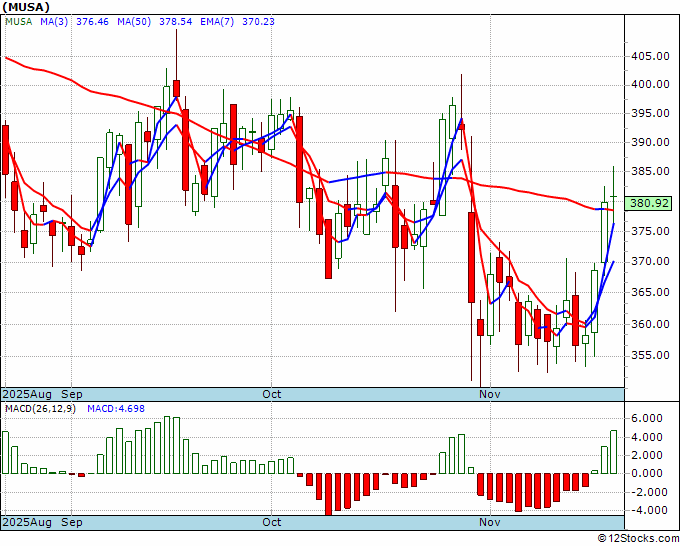Click the 2025Aug label on MACD axis
This screenshot has height=546, width=680.
coord(27,522)
